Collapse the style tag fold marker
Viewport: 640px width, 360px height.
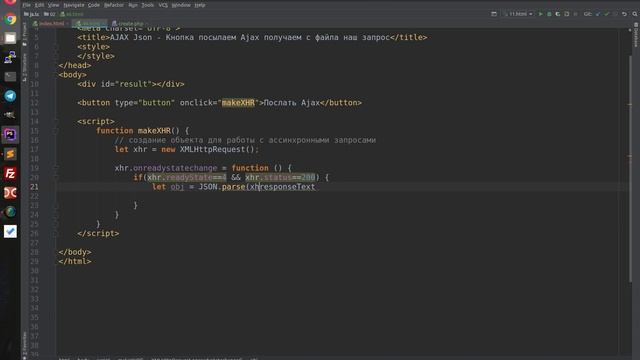click(56, 47)
